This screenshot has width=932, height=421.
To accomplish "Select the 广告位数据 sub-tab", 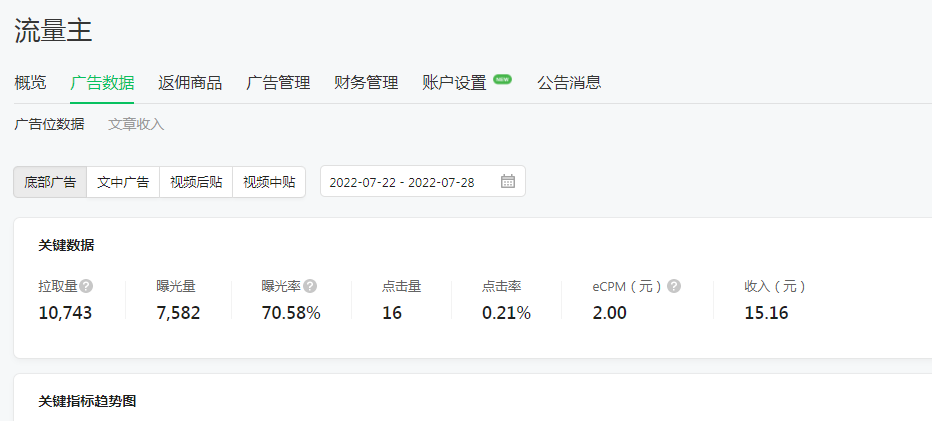I will click(x=49, y=124).
